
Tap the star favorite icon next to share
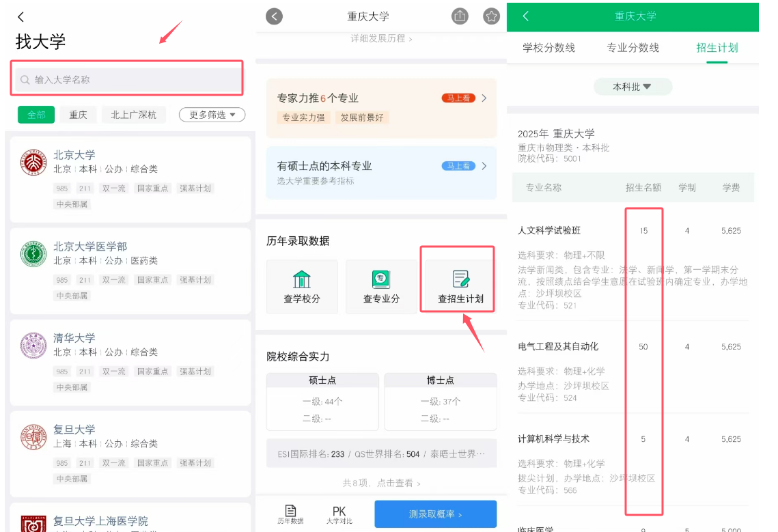(x=491, y=16)
